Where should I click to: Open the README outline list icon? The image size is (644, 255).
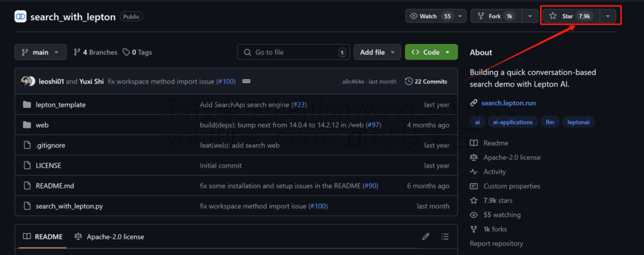tap(445, 237)
